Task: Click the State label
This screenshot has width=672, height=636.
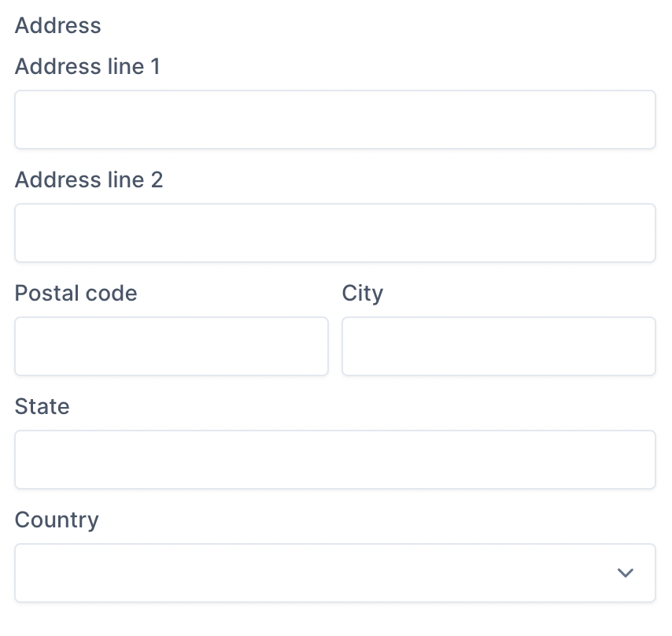Action: point(42,407)
